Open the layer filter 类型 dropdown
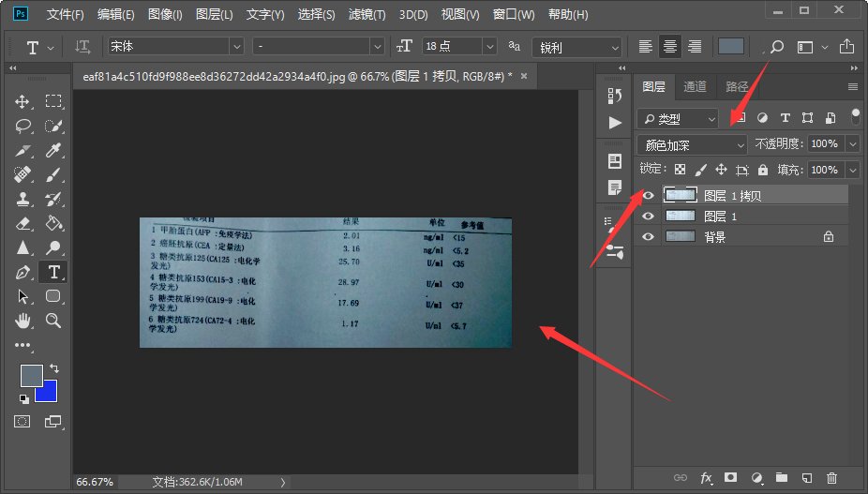The width and height of the screenshot is (868, 494). click(678, 118)
